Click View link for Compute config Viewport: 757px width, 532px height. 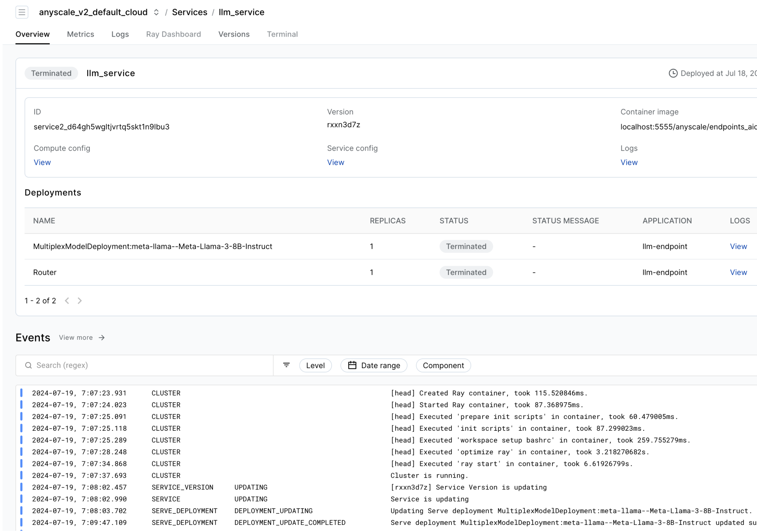point(42,162)
